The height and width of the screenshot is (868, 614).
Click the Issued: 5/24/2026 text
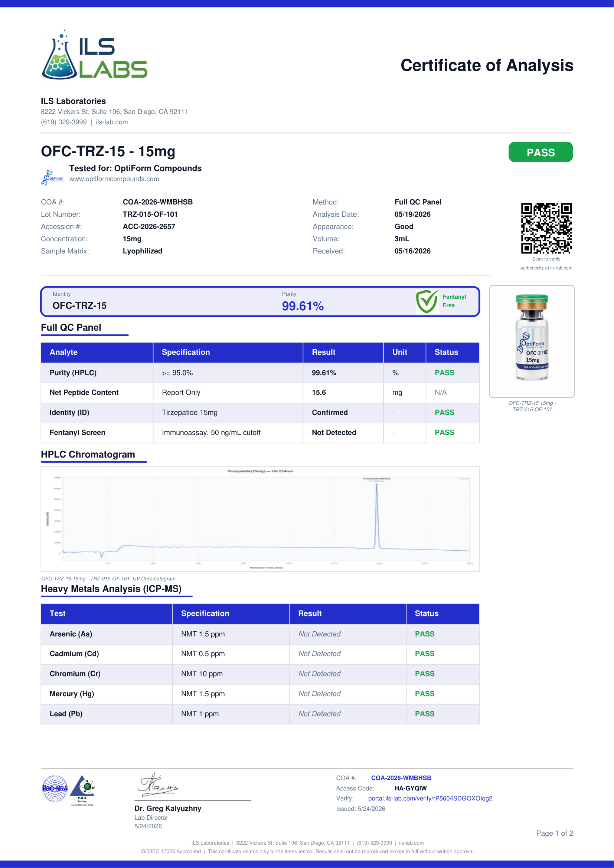pos(361,809)
